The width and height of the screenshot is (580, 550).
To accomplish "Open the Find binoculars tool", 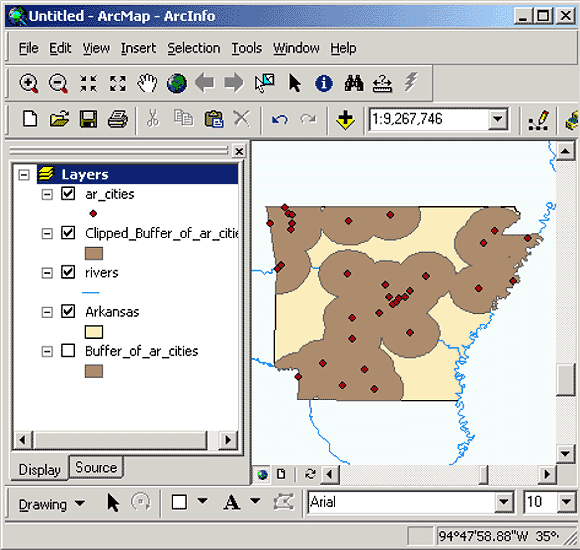I will click(354, 83).
